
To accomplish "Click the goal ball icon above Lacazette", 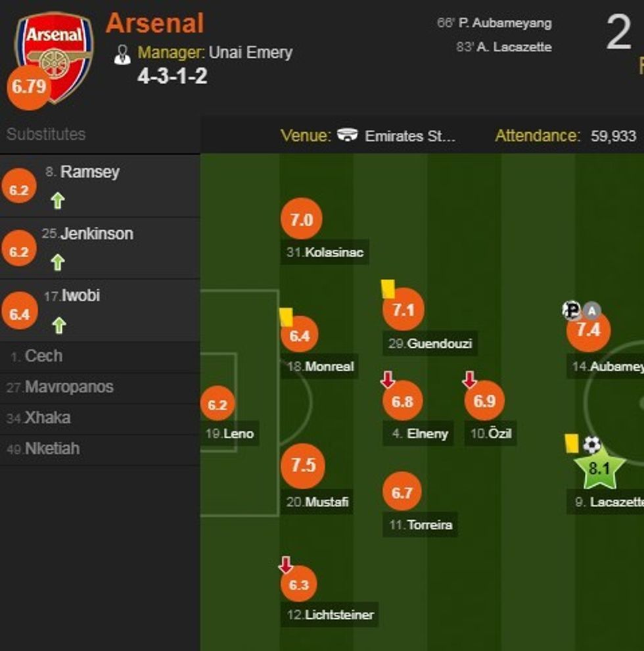I will [x=592, y=445].
